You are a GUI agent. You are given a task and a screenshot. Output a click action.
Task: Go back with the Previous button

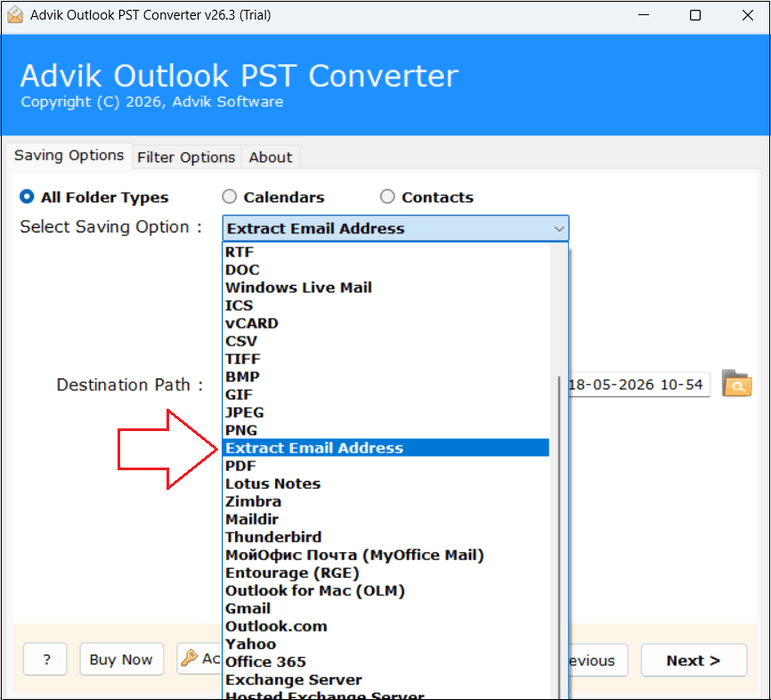coord(598,660)
